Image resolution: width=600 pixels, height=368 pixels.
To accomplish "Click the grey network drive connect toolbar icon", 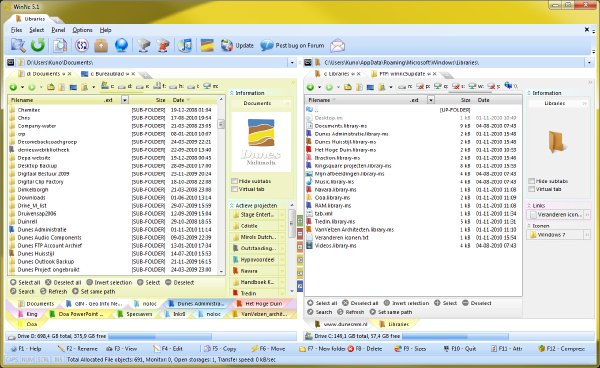I will [144, 45].
